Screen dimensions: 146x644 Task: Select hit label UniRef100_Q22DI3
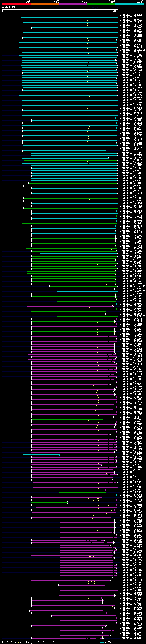point(131,474)
